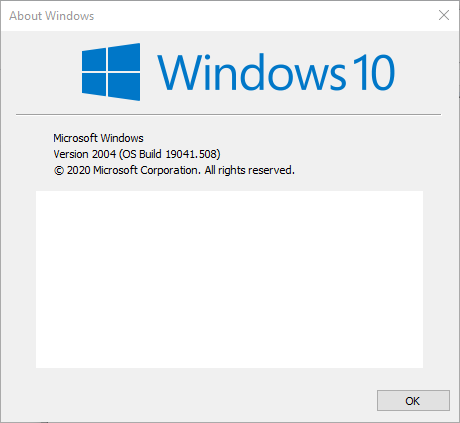Click the 'Microsoft Windows' text line
Viewport: 460px width, 423px height.
tap(98, 138)
